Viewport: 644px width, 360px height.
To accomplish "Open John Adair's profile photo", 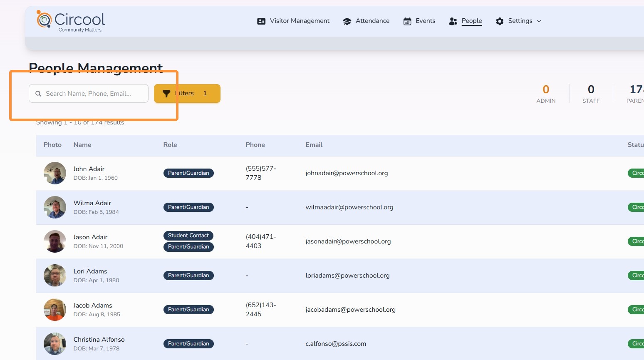I will [x=55, y=173].
